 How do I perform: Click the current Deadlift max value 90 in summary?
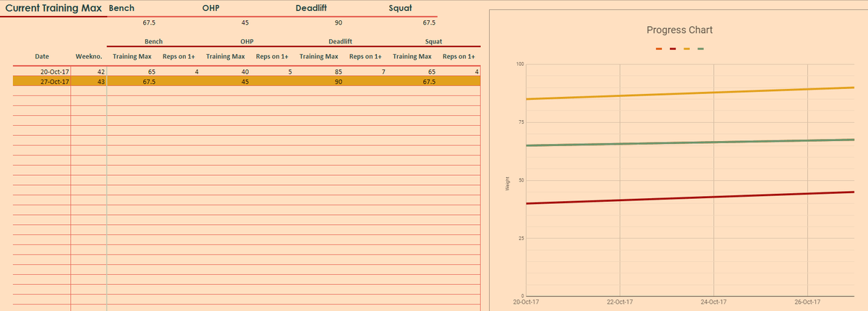(338, 23)
